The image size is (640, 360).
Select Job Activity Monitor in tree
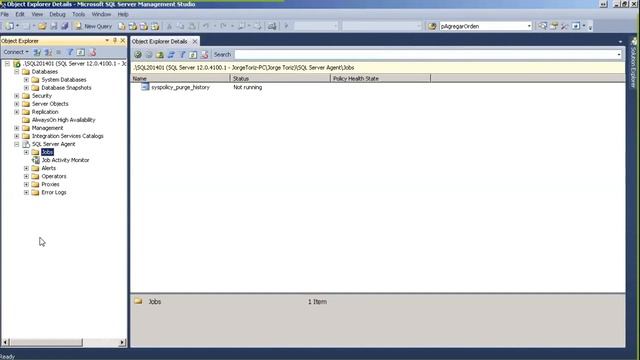click(65, 160)
